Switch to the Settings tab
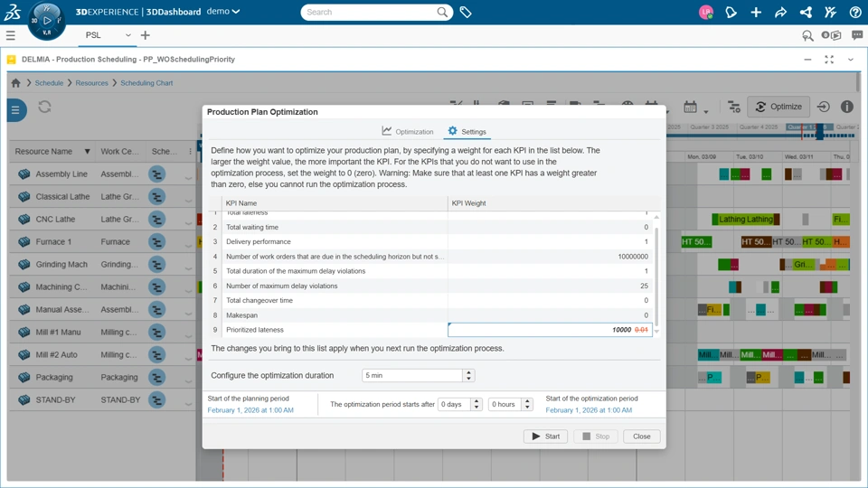This screenshot has height=488, width=868. click(467, 132)
